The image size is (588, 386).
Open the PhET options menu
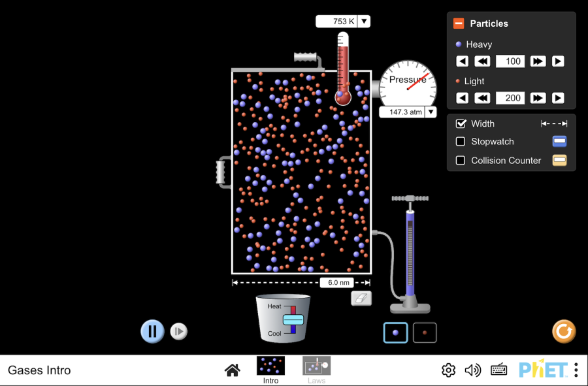(x=576, y=370)
